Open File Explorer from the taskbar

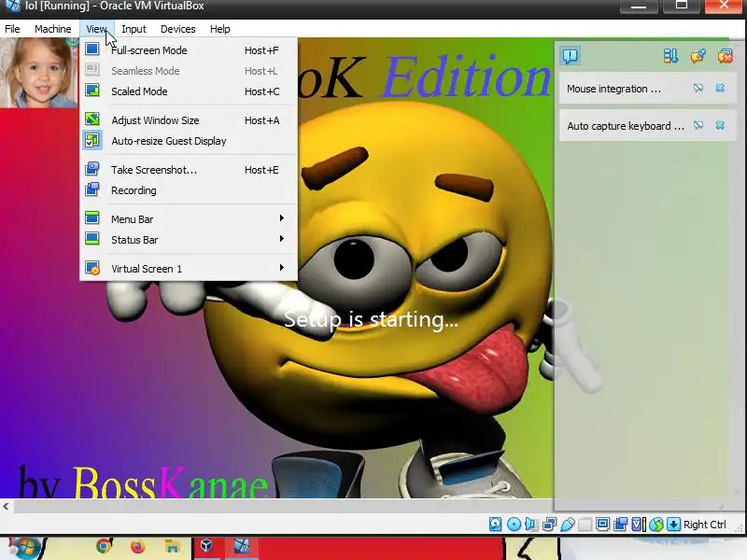[x=172, y=547]
